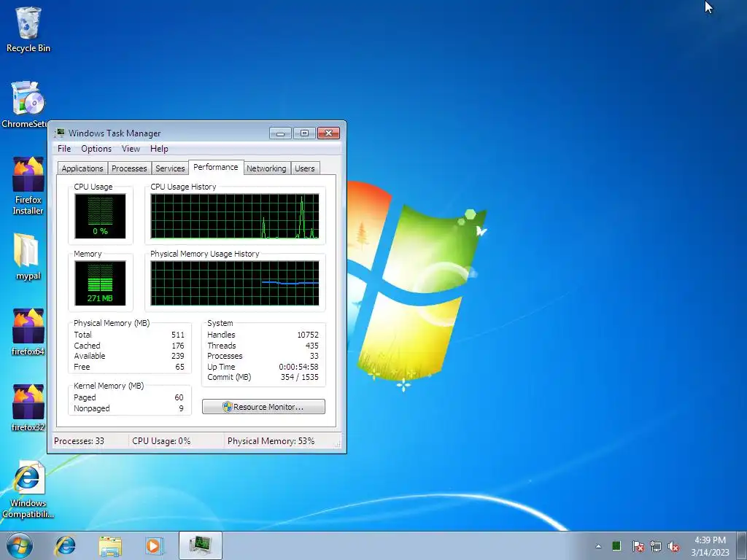Viewport: 747px width, 560px height.
Task: Switch to the Users tab
Action: coord(304,168)
